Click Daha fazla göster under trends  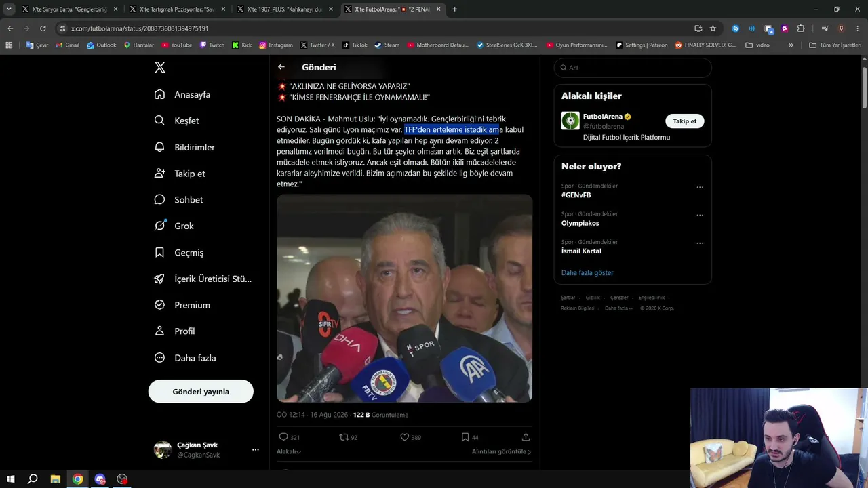pyautogui.click(x=587, y=272)
